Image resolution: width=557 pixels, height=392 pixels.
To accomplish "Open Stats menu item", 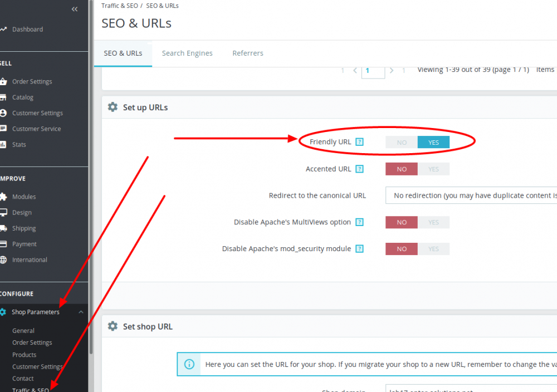I will coord(19,145).
